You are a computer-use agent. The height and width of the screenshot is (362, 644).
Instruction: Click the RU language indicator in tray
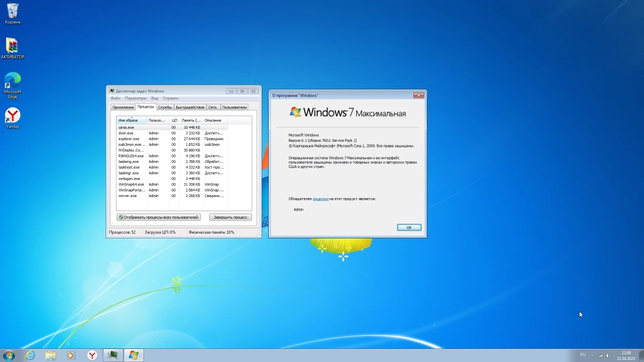point(583,355)
